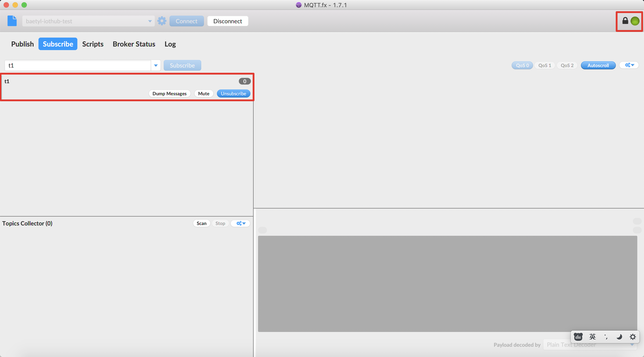The width and height of the screenshot is (644, 357).
Task: Click the Subscribe button beside topic field
Action: point(182,66)
